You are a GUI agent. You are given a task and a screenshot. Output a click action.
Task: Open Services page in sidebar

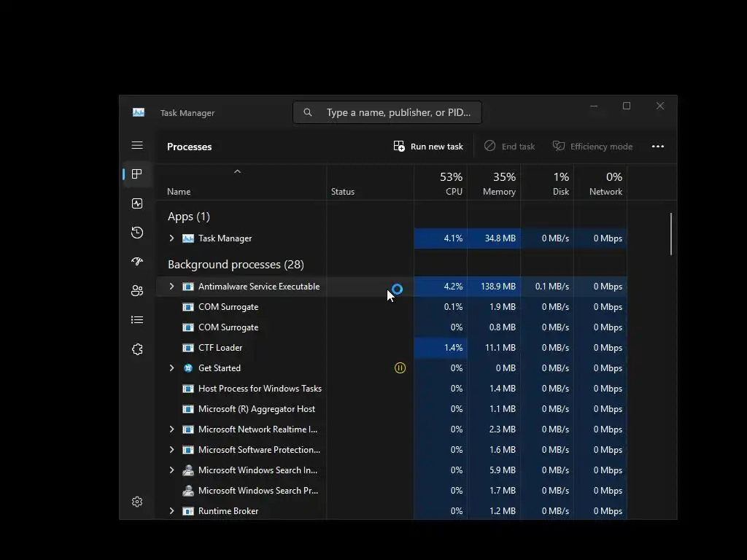137,349
